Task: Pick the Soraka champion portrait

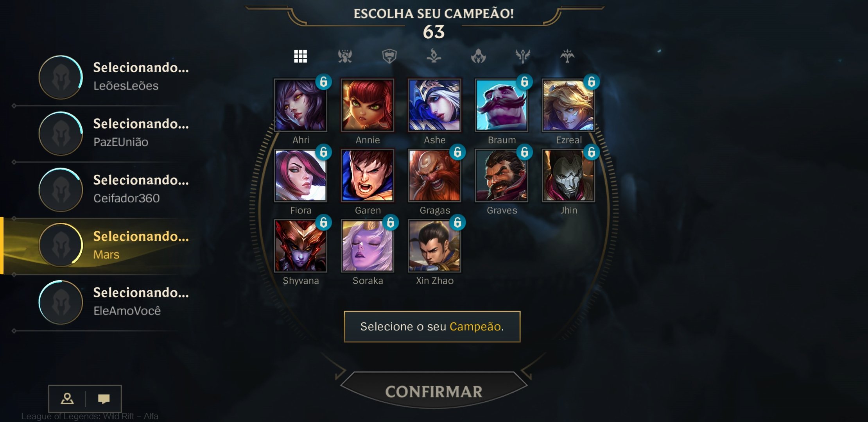Action: pyautogui.click(x=368, y=246)
